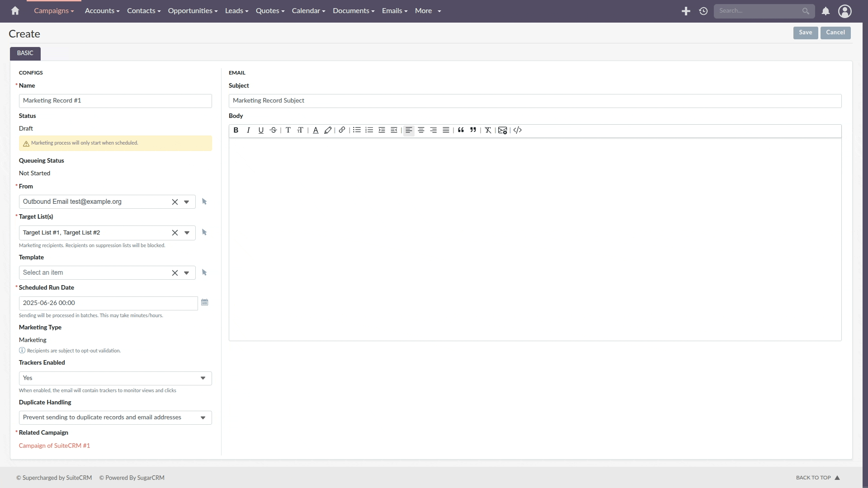
Task: Open the source code view
Action: (518, 130)
